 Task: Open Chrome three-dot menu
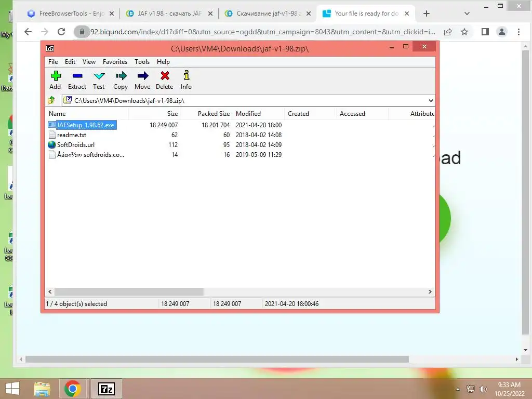point(519,32)
